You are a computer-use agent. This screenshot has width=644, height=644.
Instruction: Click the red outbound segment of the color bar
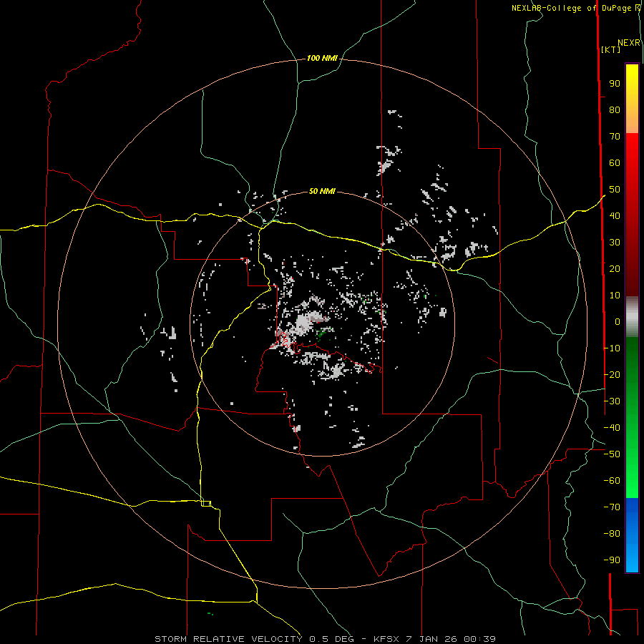tap(632, 215)
